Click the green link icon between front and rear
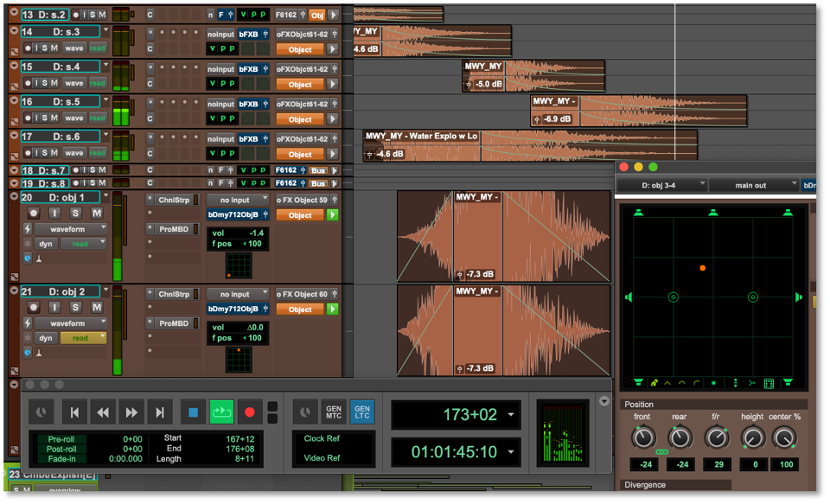 (x=661, y=452)
